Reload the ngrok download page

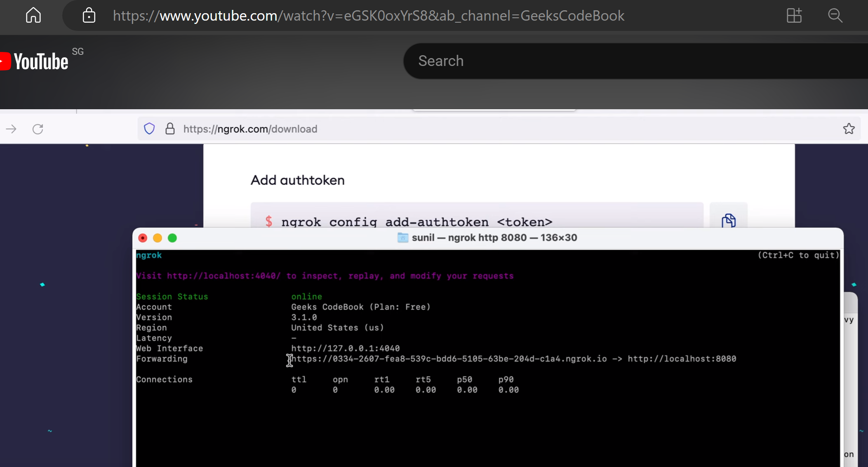[38, 129]
